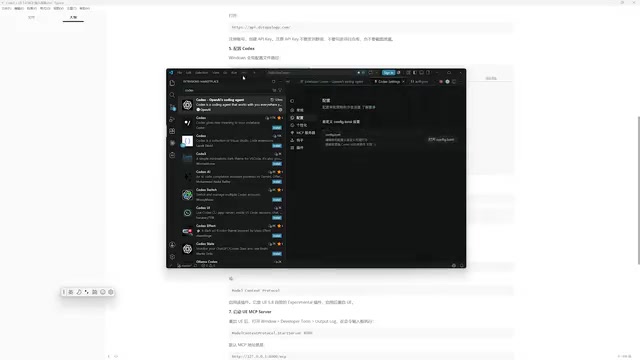Install the Codex Stats extension

click(x=277, y=253)
